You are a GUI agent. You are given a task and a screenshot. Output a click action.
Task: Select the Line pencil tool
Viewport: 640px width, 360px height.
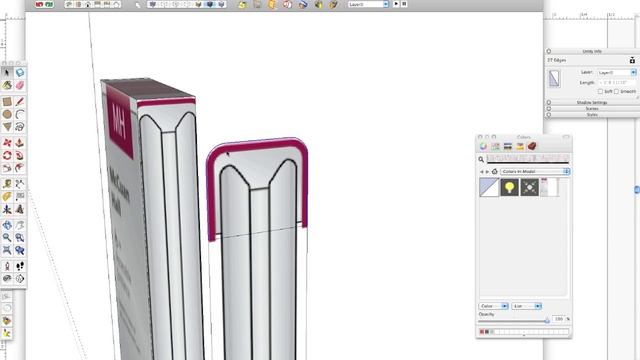pos(20,101)
